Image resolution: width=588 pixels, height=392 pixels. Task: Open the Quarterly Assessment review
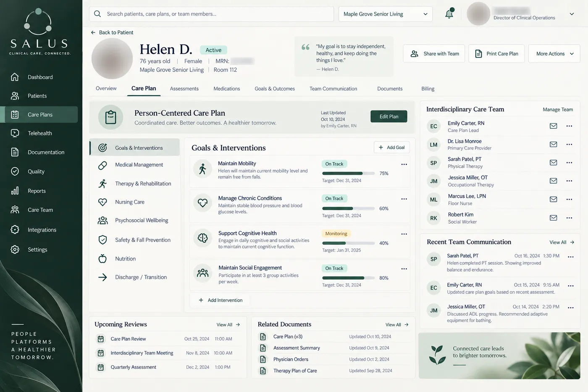tap(133, 367)
